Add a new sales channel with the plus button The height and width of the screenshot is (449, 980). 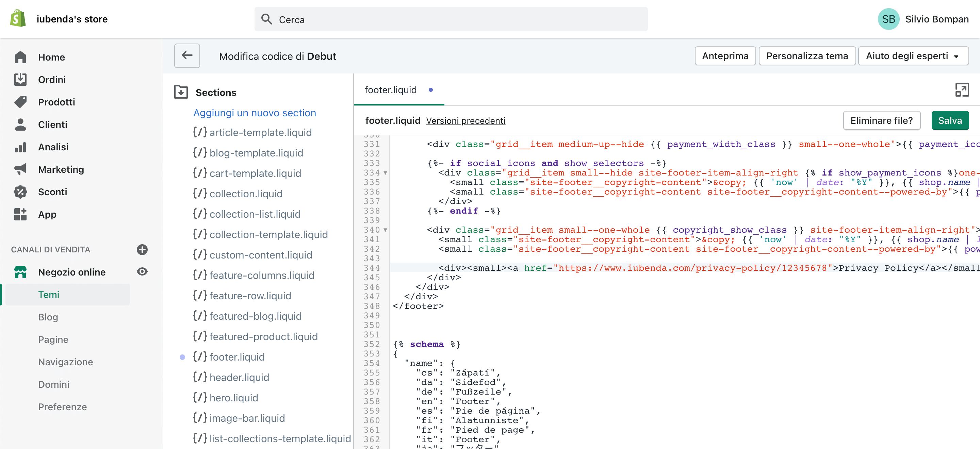(142, 250)
